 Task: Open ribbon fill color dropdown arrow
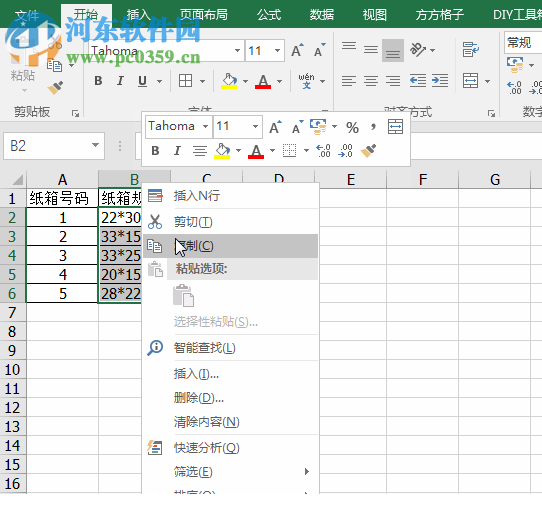tap(245, 82)
